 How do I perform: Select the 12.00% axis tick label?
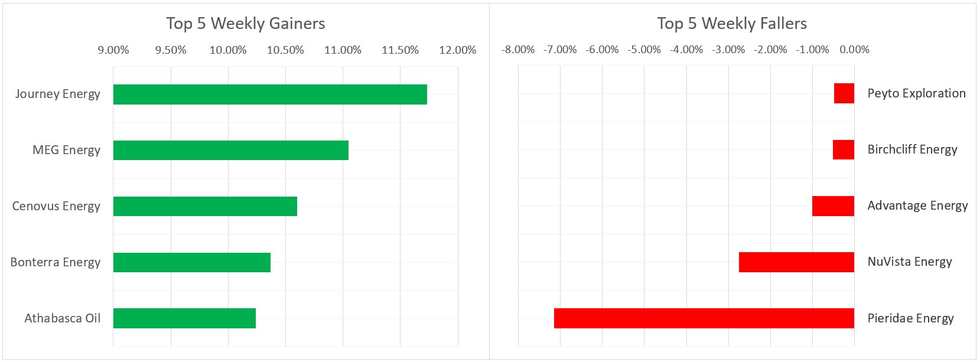point(457,50)
